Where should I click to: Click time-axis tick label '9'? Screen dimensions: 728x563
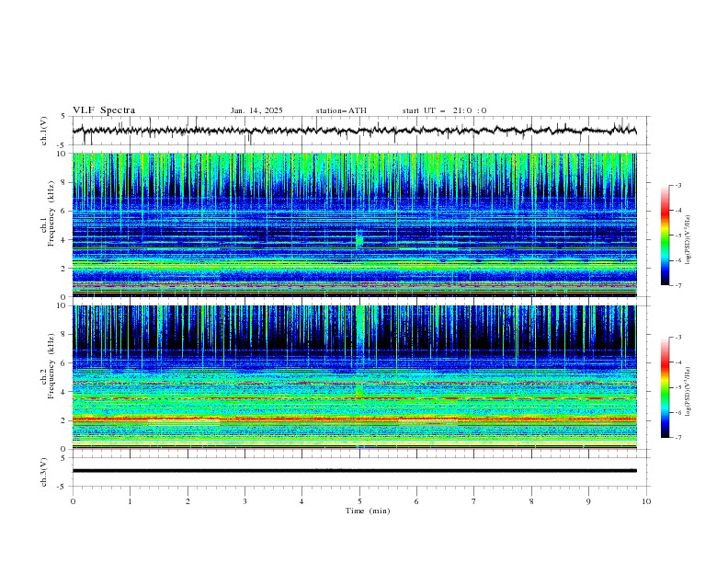point(588,501)
